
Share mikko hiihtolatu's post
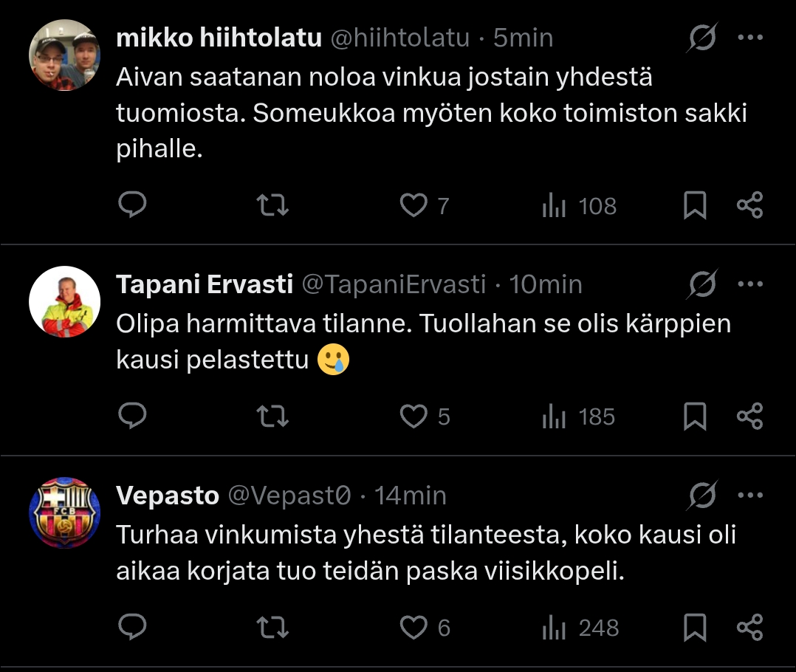749,205
